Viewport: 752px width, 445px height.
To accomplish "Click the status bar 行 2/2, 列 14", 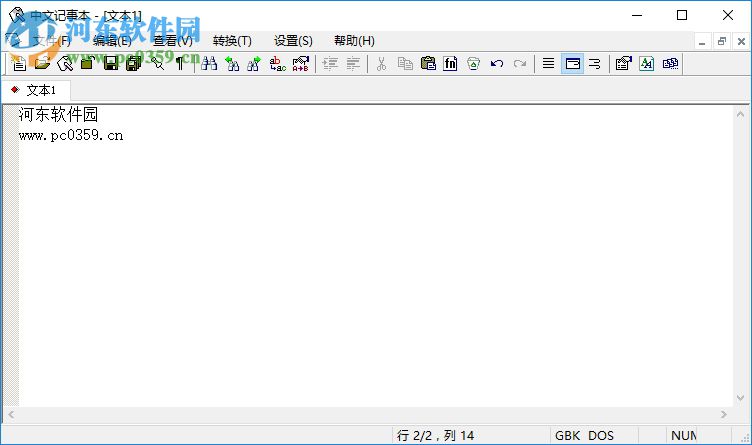I will (x=435, y=435).
